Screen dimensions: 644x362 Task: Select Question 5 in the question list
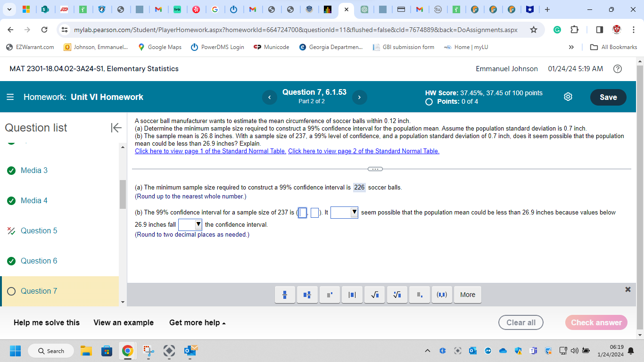(38, 230)
